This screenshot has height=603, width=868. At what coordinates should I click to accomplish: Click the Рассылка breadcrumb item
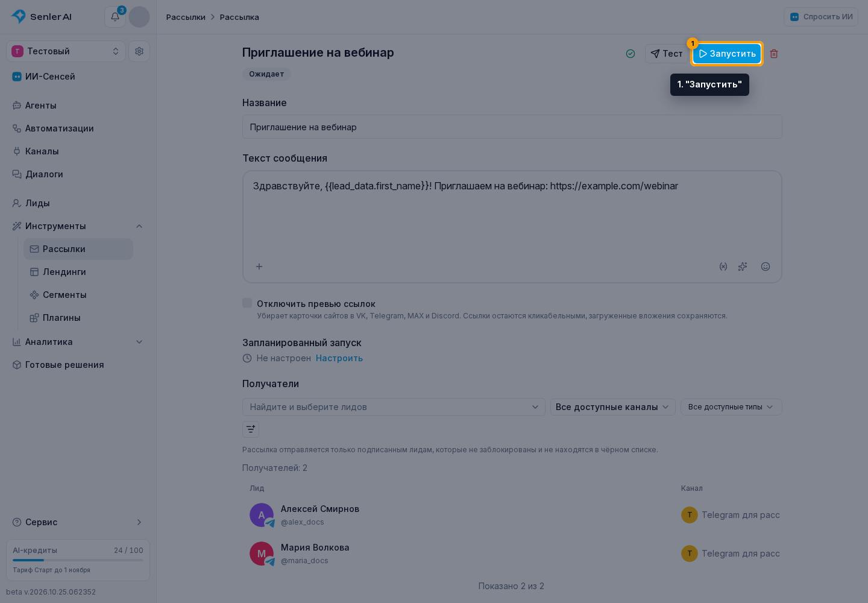239,17
